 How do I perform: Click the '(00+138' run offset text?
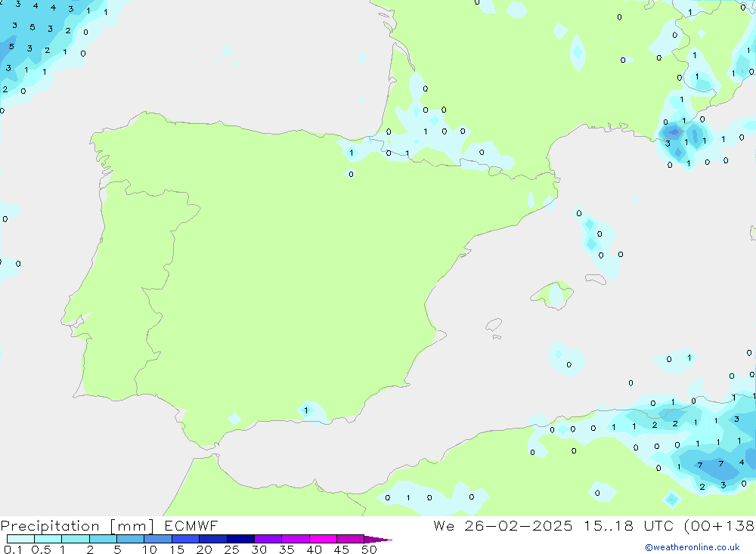tap(719, 526)
